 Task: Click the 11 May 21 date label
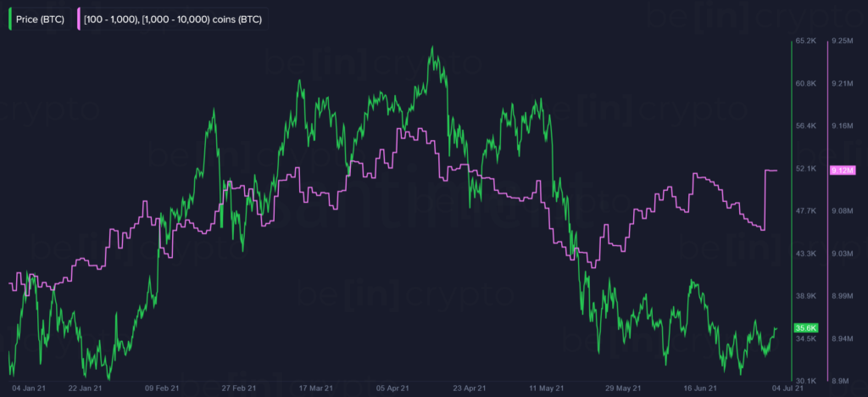coord(548,389)
